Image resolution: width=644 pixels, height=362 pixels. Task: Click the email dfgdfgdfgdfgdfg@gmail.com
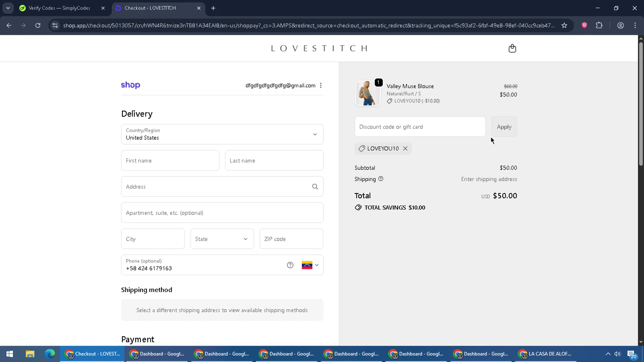(x=280, y=85)
